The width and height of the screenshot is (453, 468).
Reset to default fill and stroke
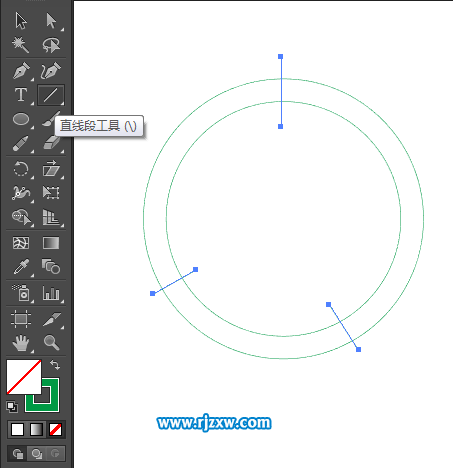pos(12,407)
